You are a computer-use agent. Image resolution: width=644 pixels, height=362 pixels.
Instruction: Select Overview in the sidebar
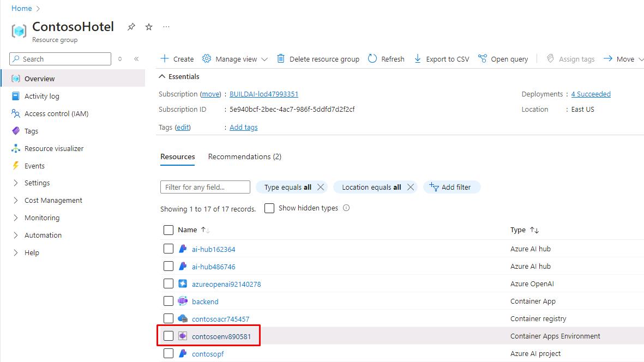click(x=73, y=79)
